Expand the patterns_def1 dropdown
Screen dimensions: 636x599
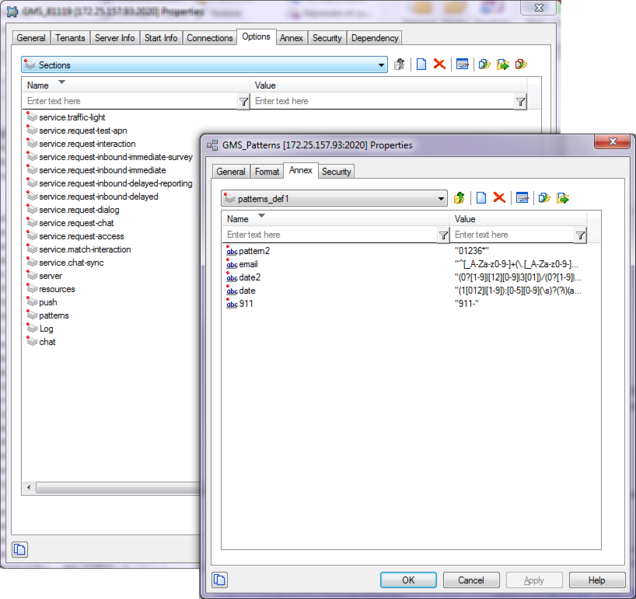(441, 198)
